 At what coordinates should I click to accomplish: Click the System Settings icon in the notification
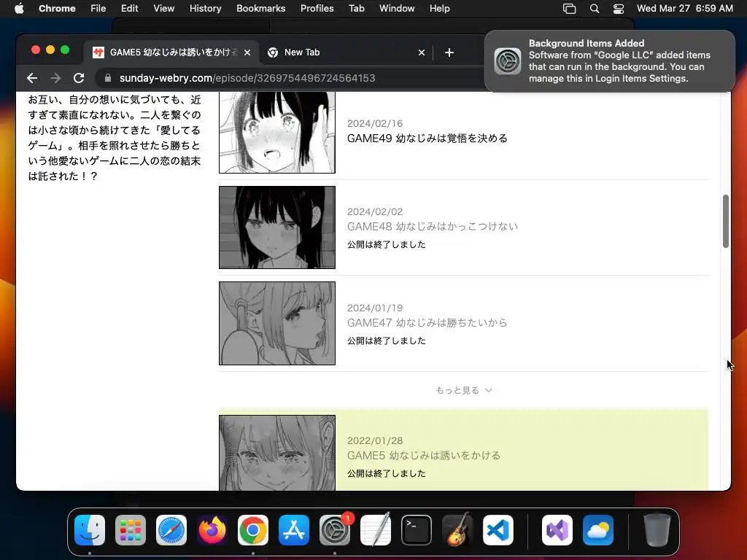coord(508,61)
